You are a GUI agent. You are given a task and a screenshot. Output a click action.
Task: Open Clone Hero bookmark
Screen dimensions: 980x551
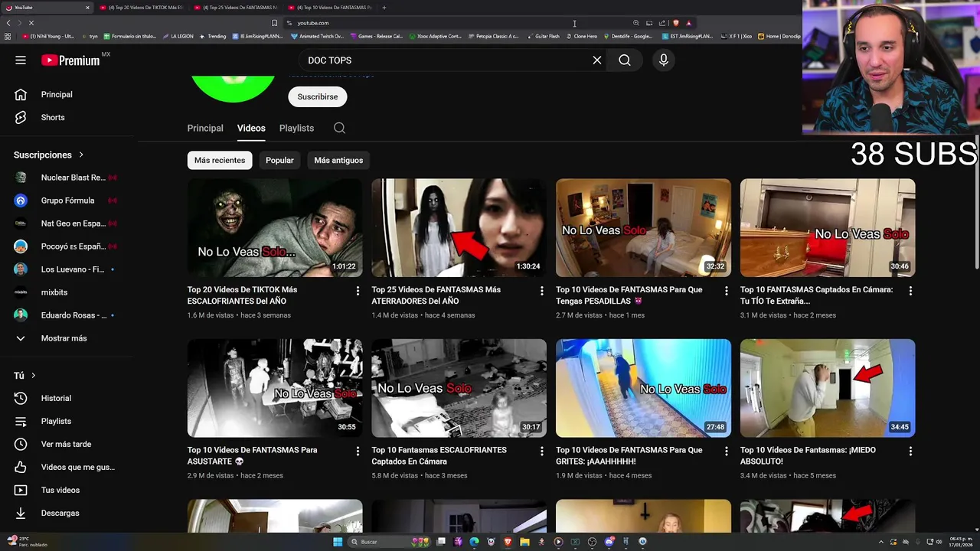coord(582,36)
